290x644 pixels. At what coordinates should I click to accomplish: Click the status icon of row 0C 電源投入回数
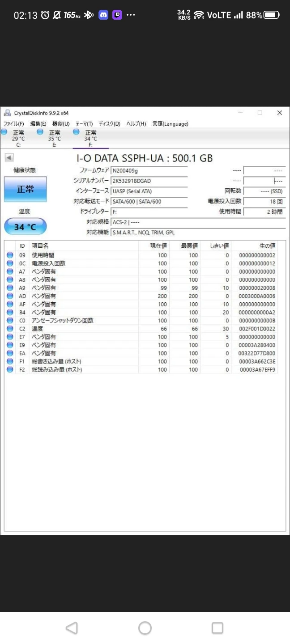[x=10, y=263]
